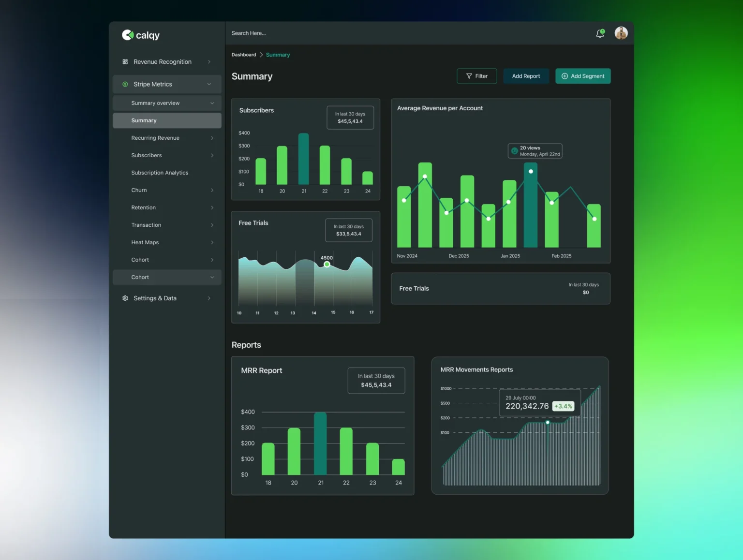Open the user profile avatar

[621, 33]
